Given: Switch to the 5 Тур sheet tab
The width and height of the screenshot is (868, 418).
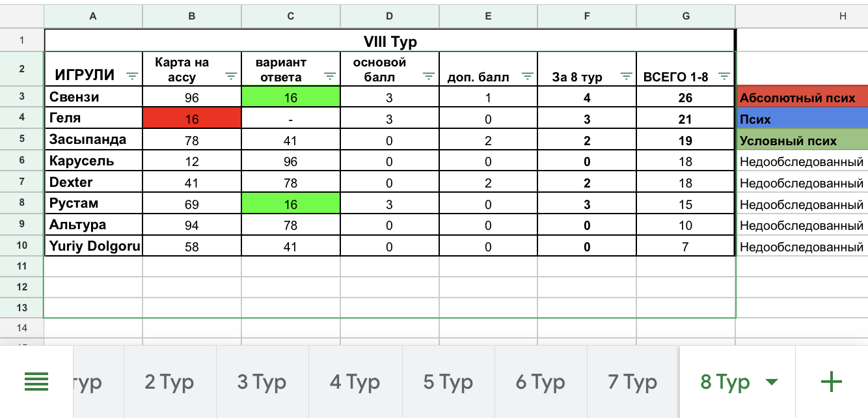Looking at the screenshot, I should click(x=448, y=382).
